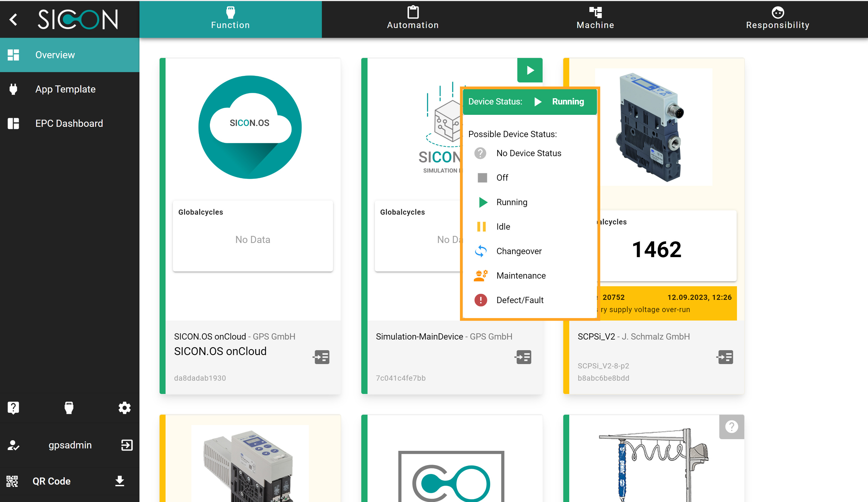Open details icon on Simulation-MainDevice card
This screenshot has width=868, height=502.
point(523,357)
